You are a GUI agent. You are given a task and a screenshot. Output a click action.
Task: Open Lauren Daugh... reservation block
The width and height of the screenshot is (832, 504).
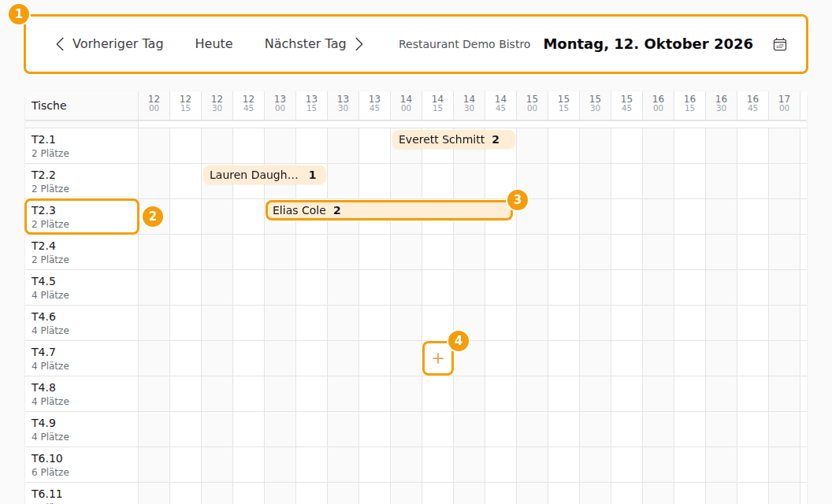[x=264, y=175]
